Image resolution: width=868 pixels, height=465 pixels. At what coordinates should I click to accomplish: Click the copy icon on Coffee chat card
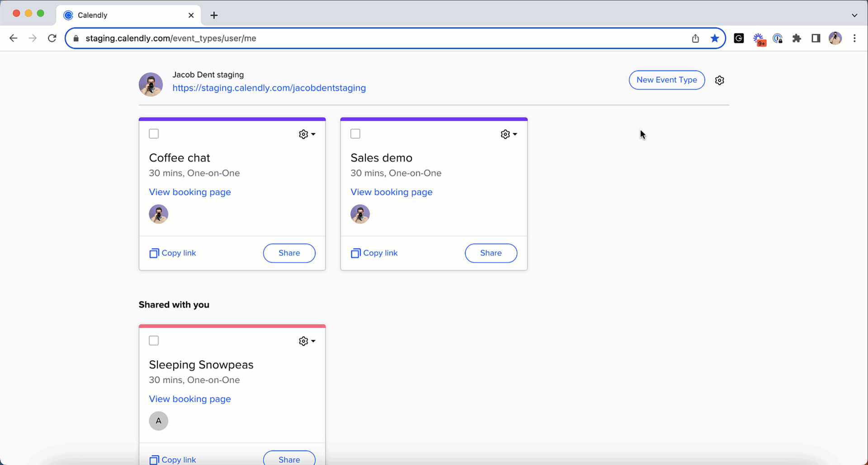point(154,253)
